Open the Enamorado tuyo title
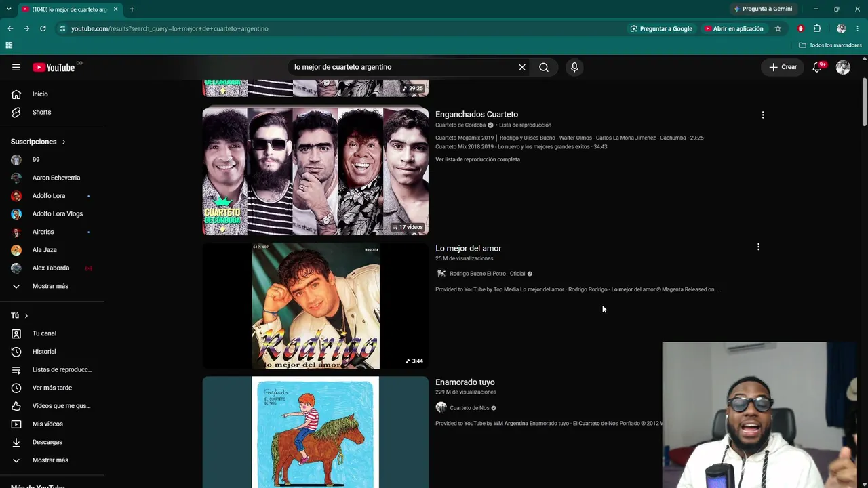 (465, 382)
